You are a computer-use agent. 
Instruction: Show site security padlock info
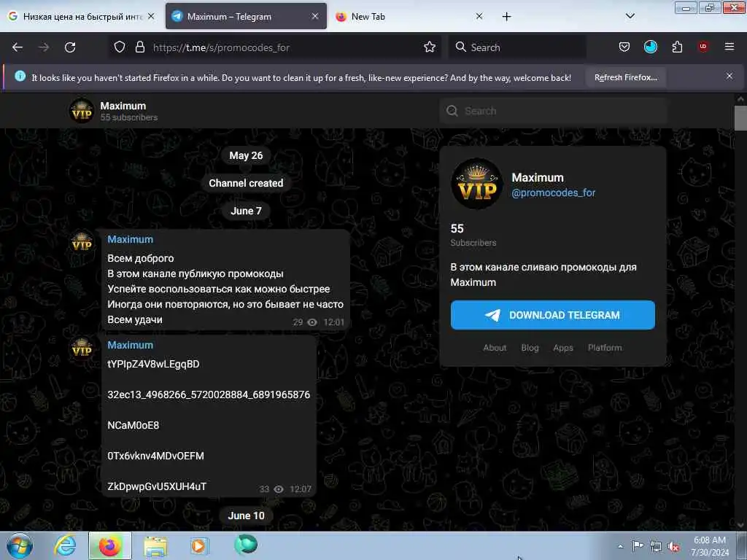tap(139, 47)
